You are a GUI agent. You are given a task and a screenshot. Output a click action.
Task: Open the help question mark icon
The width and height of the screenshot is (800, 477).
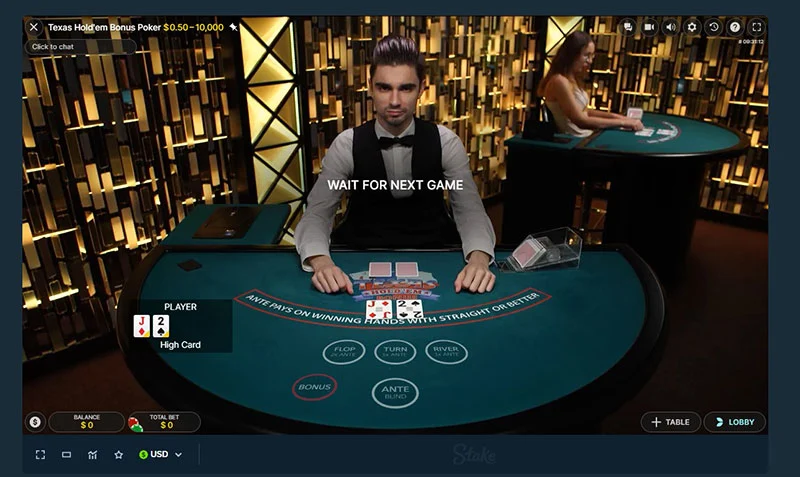[x=735, y=27]
